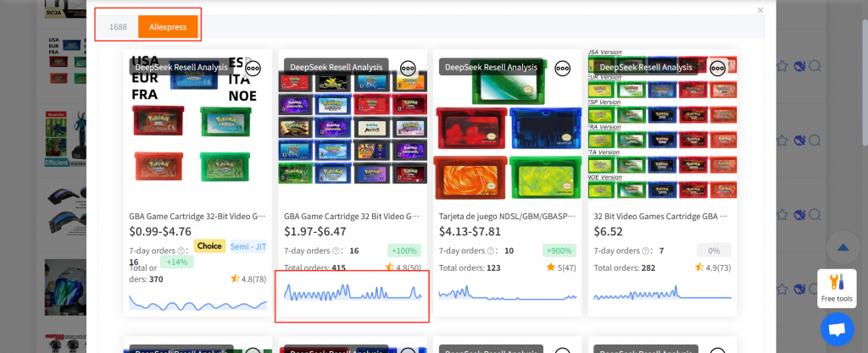Click the more options icon on $6.52 product

click(x=718, y=69)
